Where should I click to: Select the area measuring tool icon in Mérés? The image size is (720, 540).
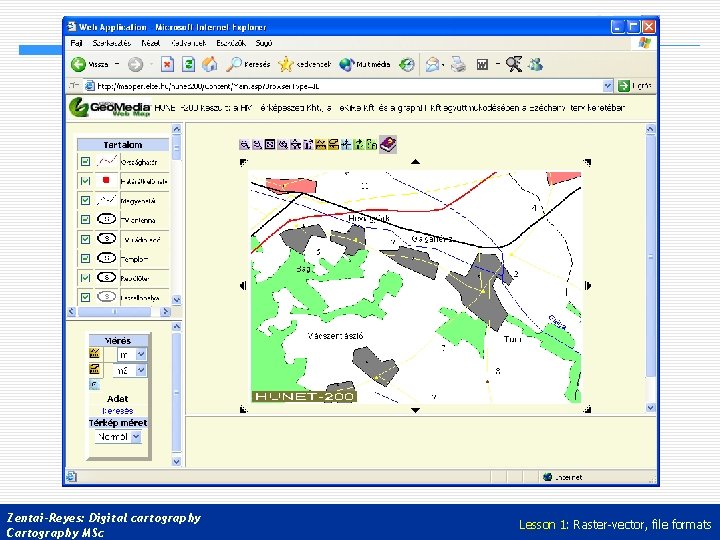pyautogui.click(x=95, y=369)
